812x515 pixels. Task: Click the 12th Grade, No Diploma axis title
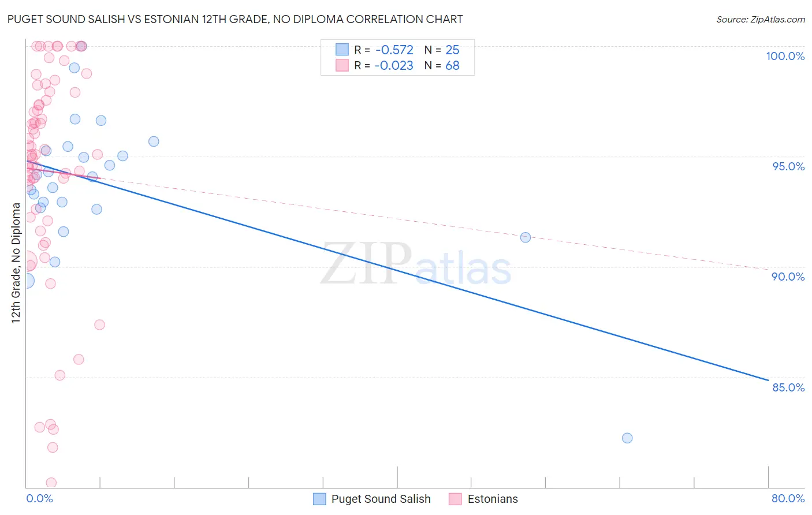tap(16, 263)
